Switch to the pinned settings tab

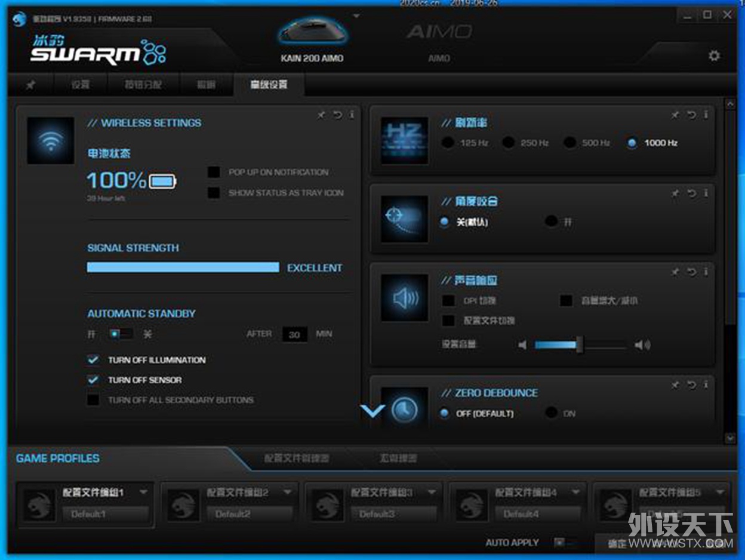click(x=30, y=85)
